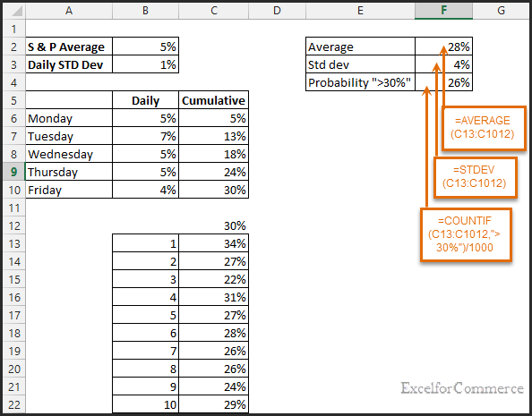This screenshot has width=532, height=416.
Task: Select the =AVERAGE(C13:C1012) callout box
Action: 484,128
